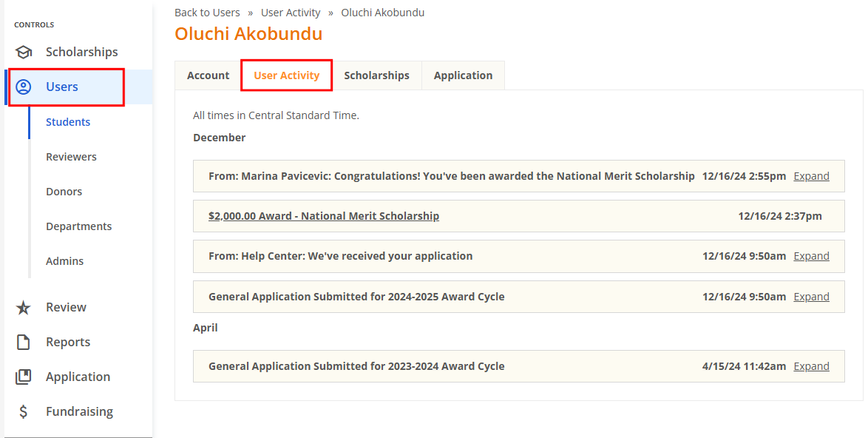
Task: Open Donors from the Users submenu
Action: [64, 191]
